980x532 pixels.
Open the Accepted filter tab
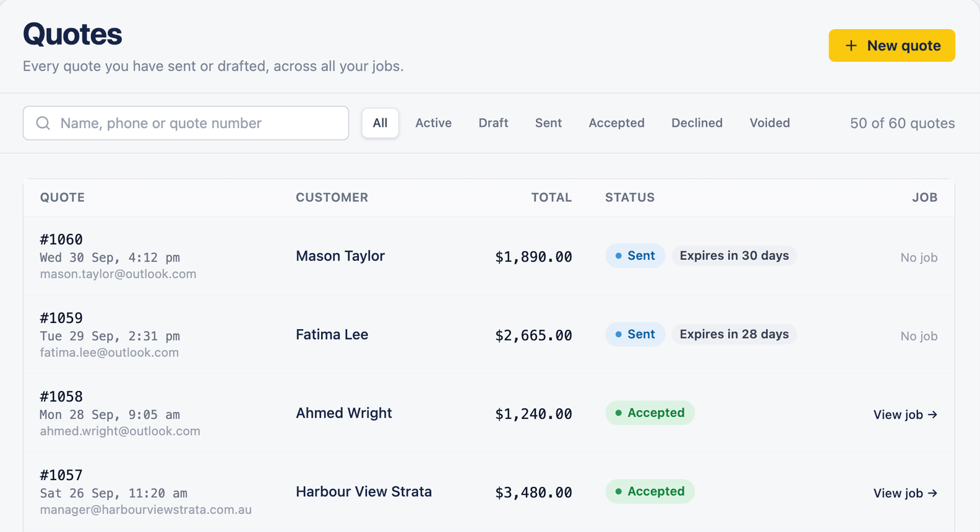pos(616,123)
